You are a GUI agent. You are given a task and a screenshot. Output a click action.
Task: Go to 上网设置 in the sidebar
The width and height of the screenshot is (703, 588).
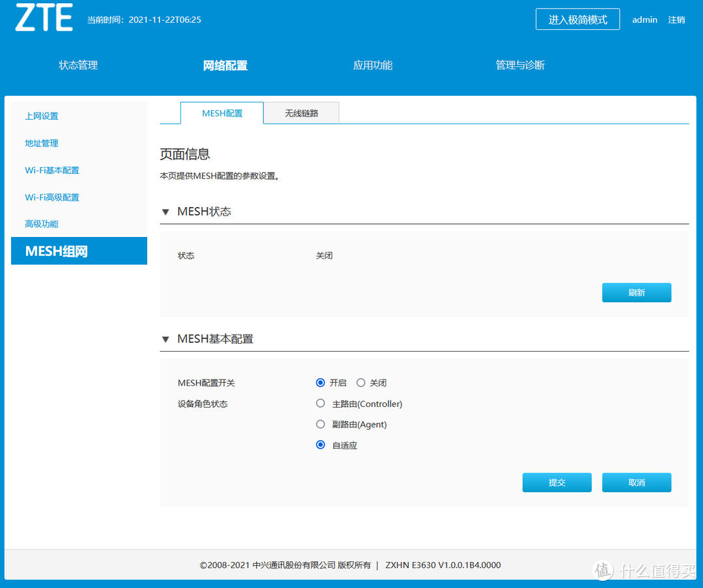pos(41,116)
